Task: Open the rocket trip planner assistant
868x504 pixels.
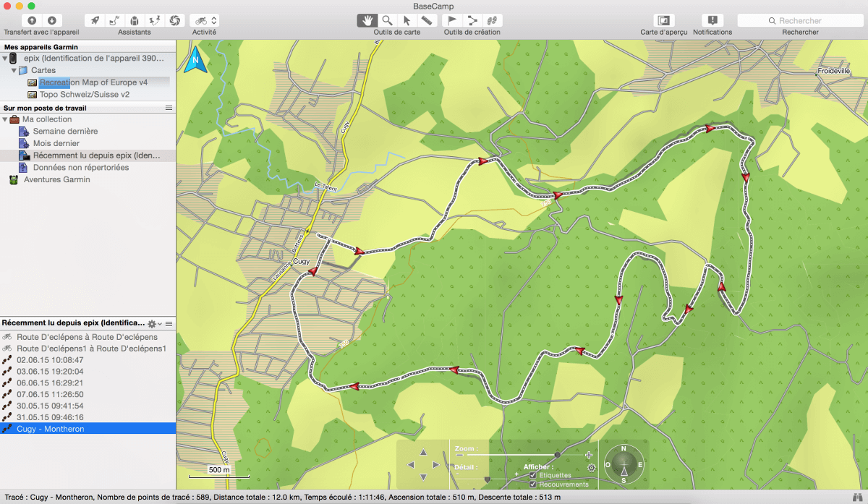Action: pos(95,20)
